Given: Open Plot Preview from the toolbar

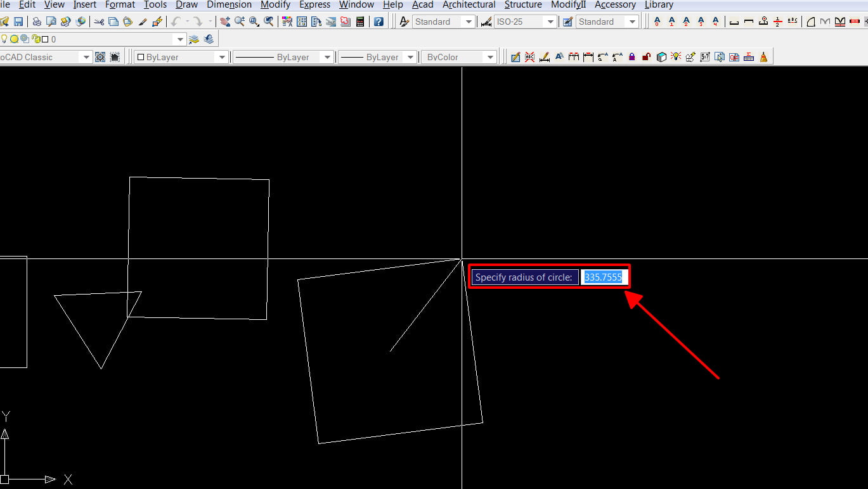Looking at the screenshot, I should (51, 22).
